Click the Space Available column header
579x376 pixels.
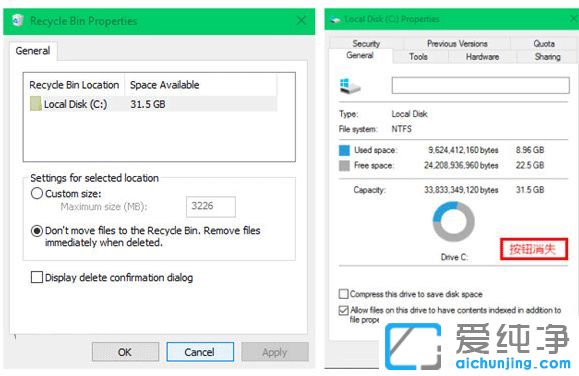pyautogui.click(x=201, y=85)
